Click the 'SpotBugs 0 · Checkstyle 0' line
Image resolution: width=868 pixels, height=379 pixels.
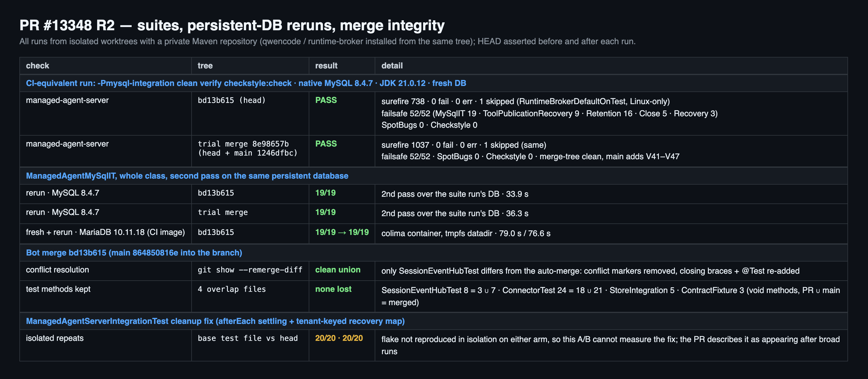tap(429, 125)
